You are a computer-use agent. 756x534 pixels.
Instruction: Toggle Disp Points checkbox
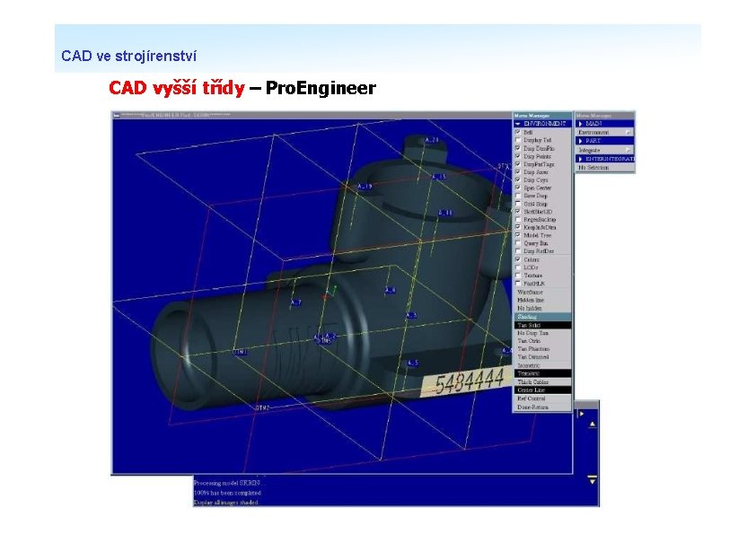tap(518, 155)
